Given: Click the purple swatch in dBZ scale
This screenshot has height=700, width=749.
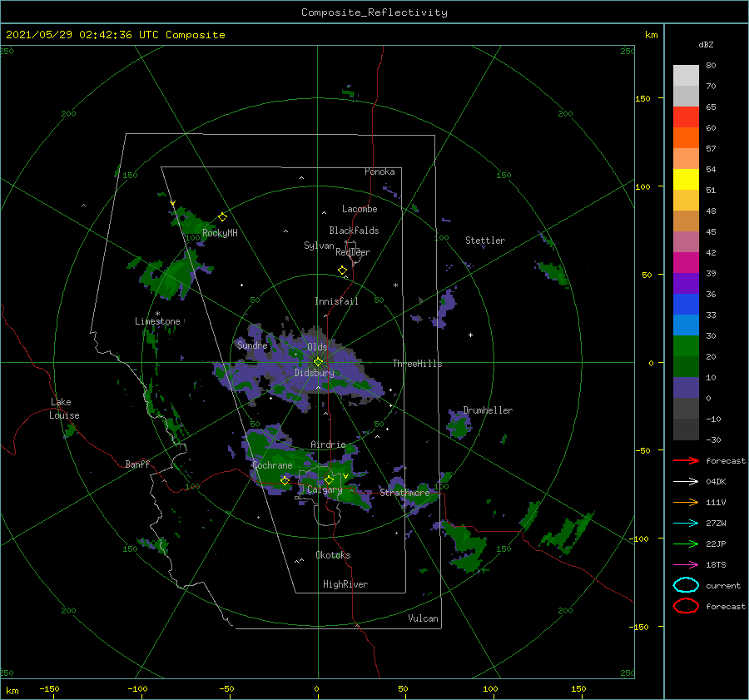Looking at the screenshot, I should pos(686,284).
